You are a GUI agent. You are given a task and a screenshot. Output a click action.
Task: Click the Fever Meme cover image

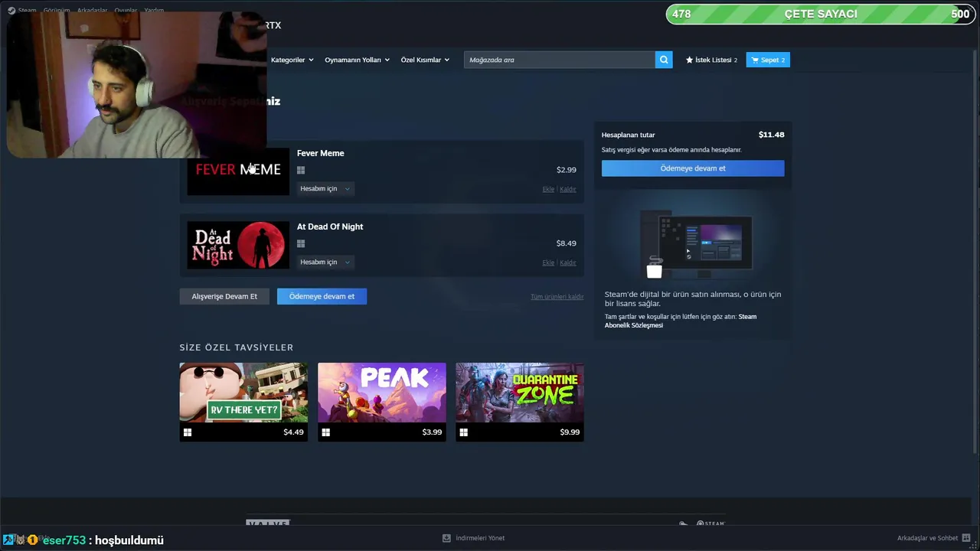238,171
